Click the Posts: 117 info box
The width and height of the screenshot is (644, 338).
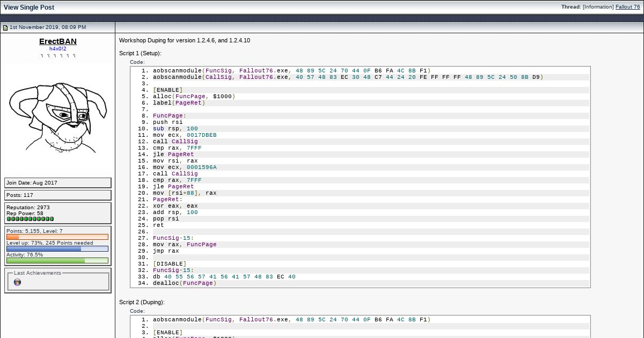(58, 195)
